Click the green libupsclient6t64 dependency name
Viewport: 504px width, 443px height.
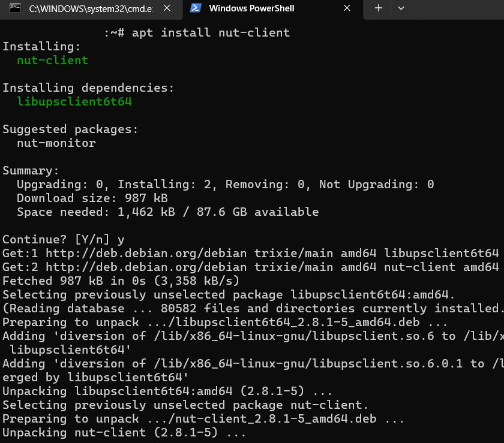[x=74, y=102]
